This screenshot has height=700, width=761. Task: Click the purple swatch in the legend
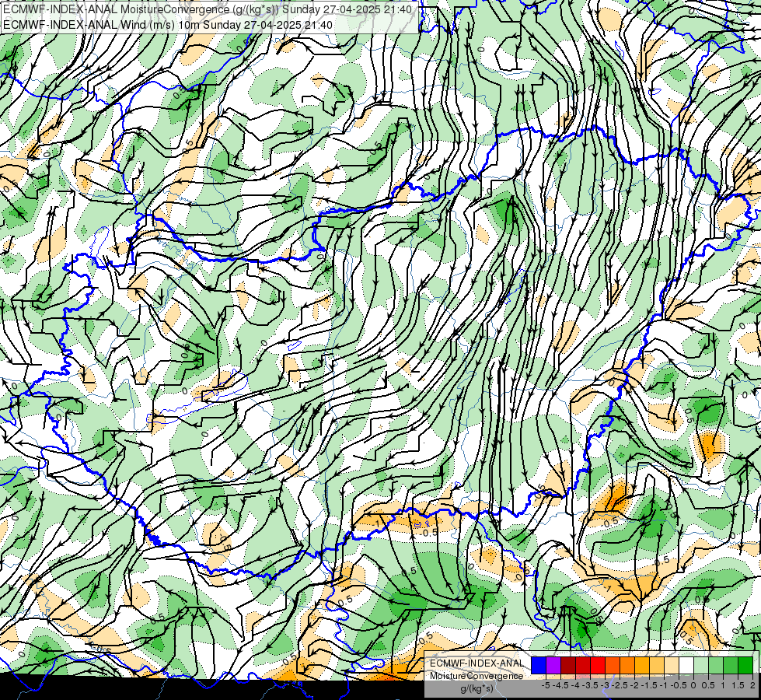coord(553,666)
